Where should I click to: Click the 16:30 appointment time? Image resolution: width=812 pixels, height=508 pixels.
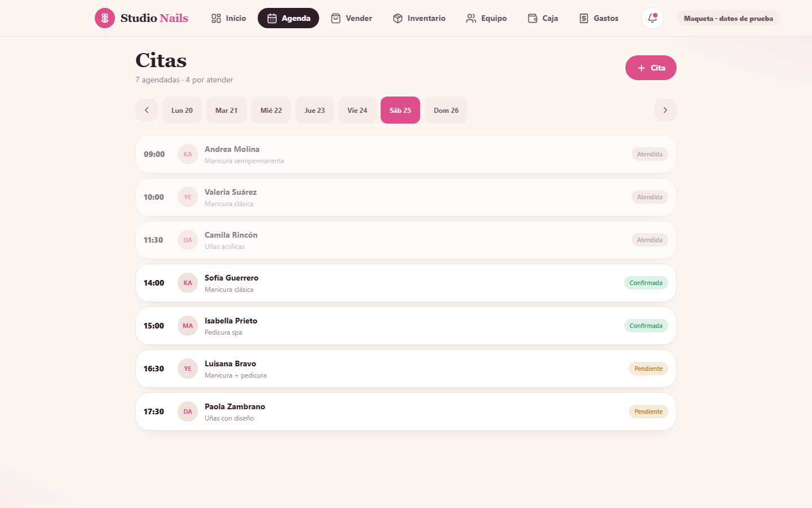click(153, 369)
